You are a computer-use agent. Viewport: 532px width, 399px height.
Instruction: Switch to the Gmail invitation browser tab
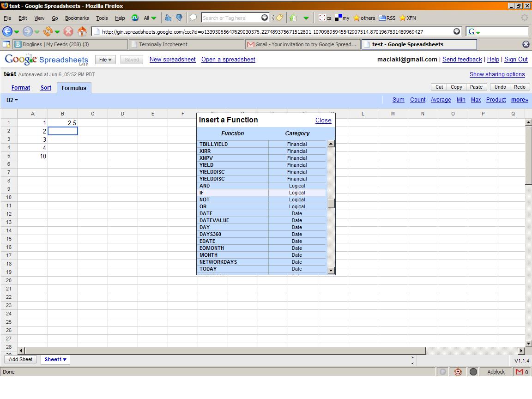coord(302,44)
